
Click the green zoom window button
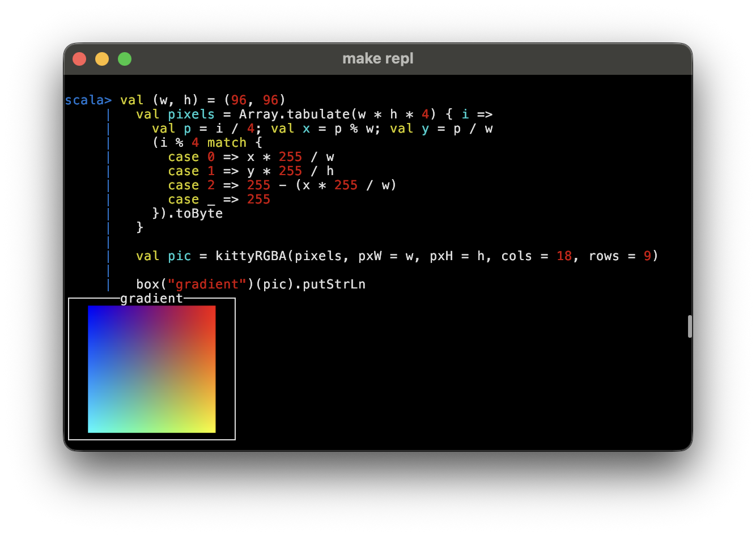(125, 59)
